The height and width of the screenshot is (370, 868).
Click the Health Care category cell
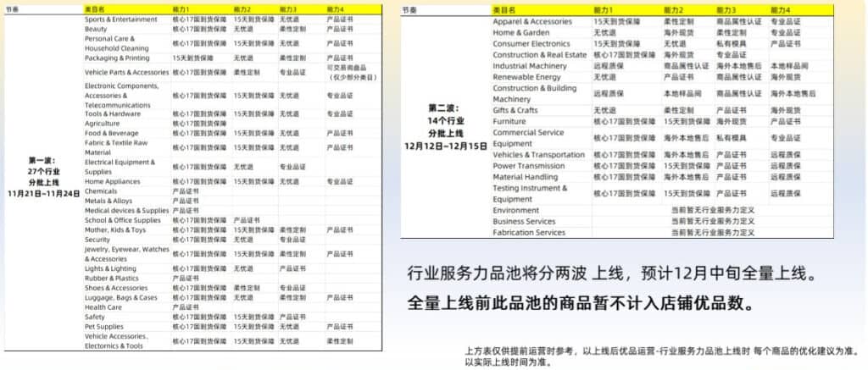[x=104, y=307]
